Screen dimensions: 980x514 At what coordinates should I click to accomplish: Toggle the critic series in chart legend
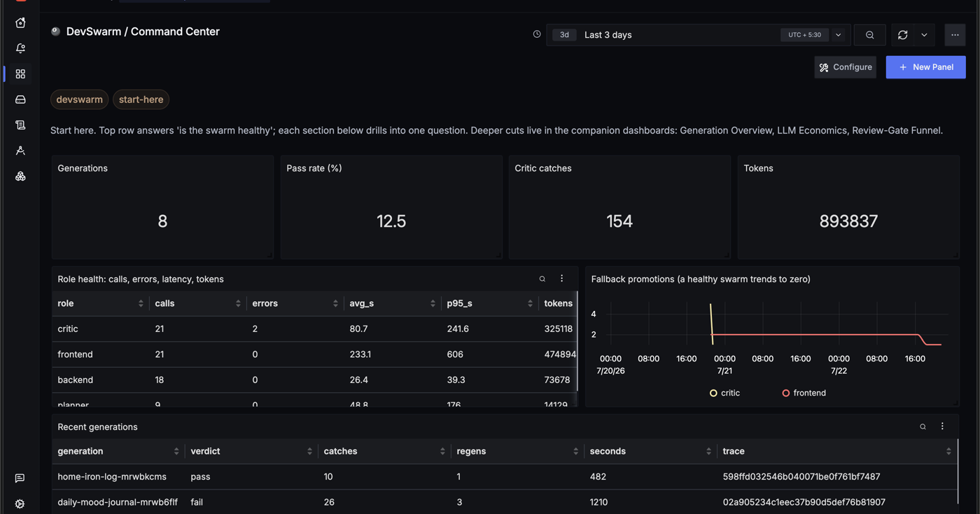click(x=724, y=393)
